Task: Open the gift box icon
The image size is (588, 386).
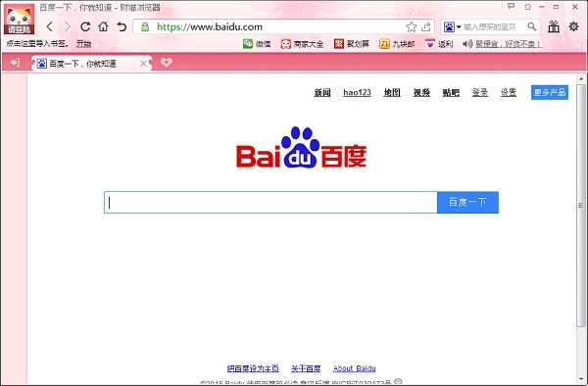Action: [x=554, y=26]
